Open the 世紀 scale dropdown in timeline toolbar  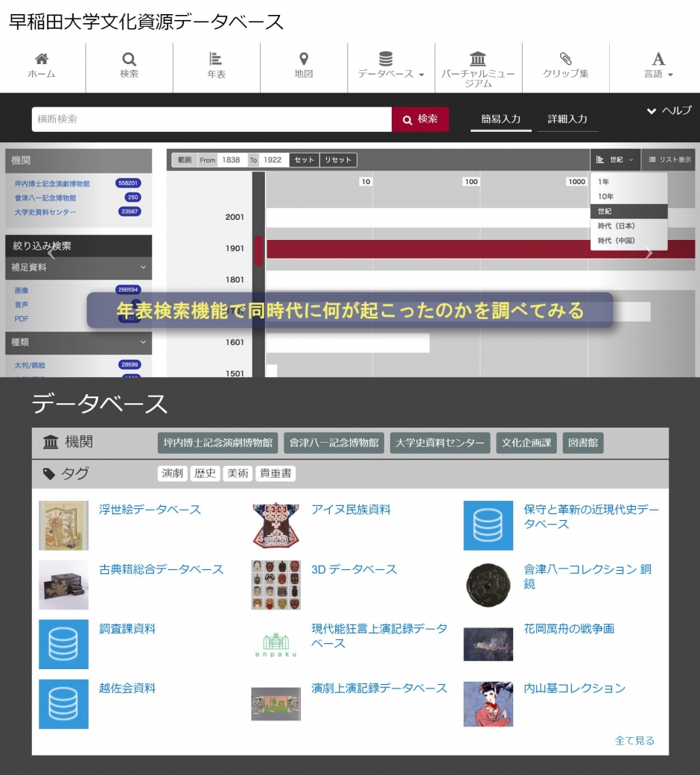(615, 159)
